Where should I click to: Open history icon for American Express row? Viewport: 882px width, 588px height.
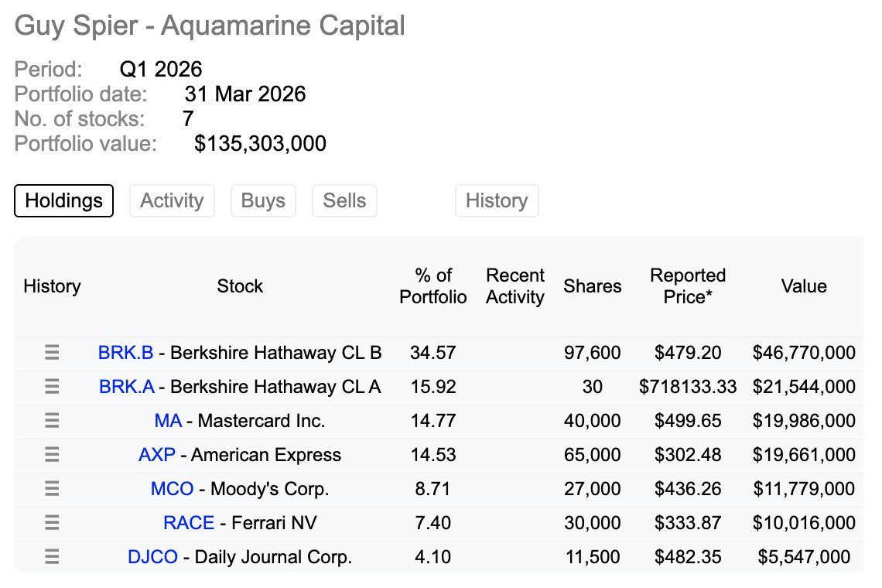[x=52, y=454]
